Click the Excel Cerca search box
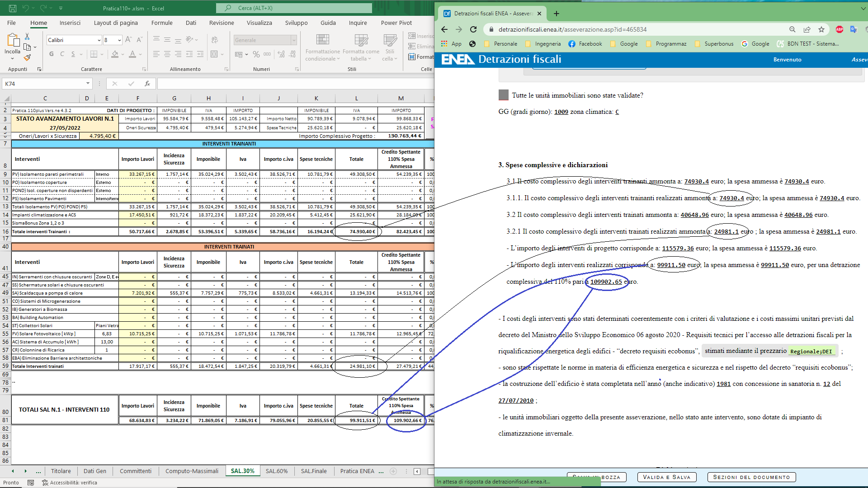Image resolution: width=868 pixels, height=488 pixels. [294, 8]
